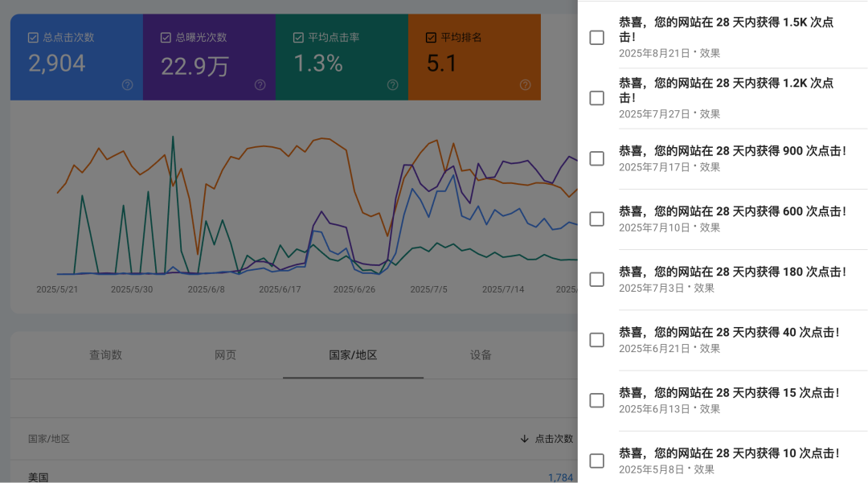Toggle the 平均点击率 metric checkbox
Viewport: 868px width, 483px height.
tap(298, 36)
